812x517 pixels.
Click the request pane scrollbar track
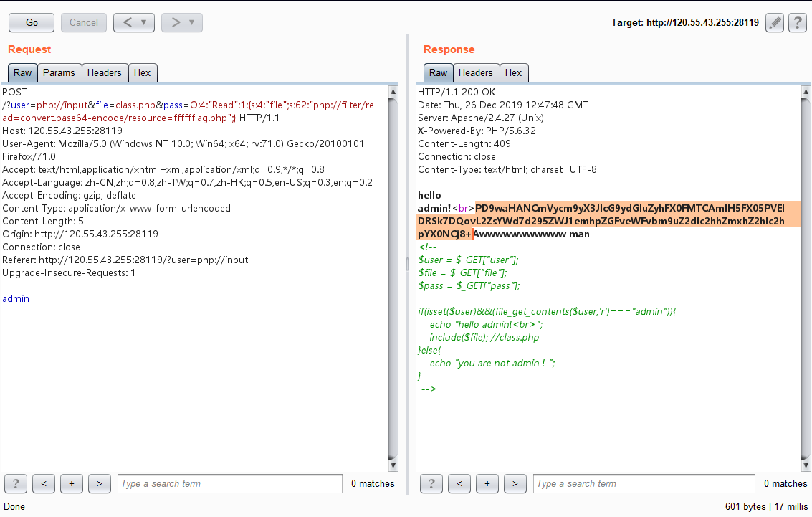[393, 278]
